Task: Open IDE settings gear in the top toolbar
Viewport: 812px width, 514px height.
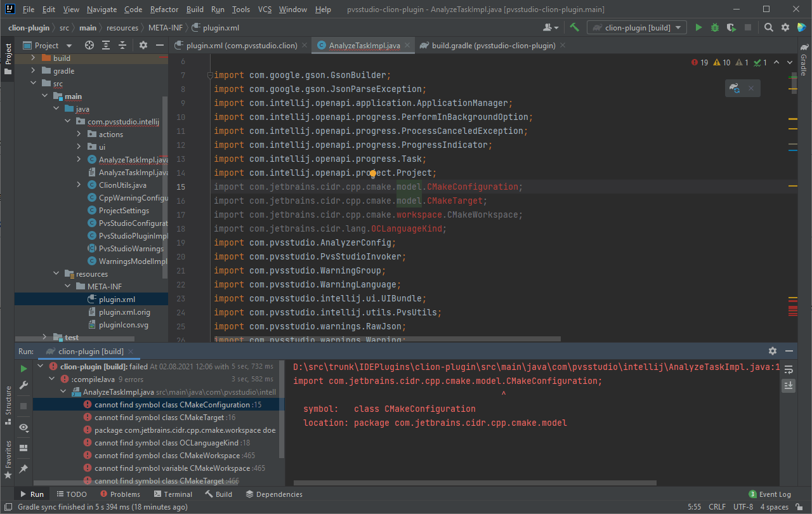Action: (x=785, y=27)
